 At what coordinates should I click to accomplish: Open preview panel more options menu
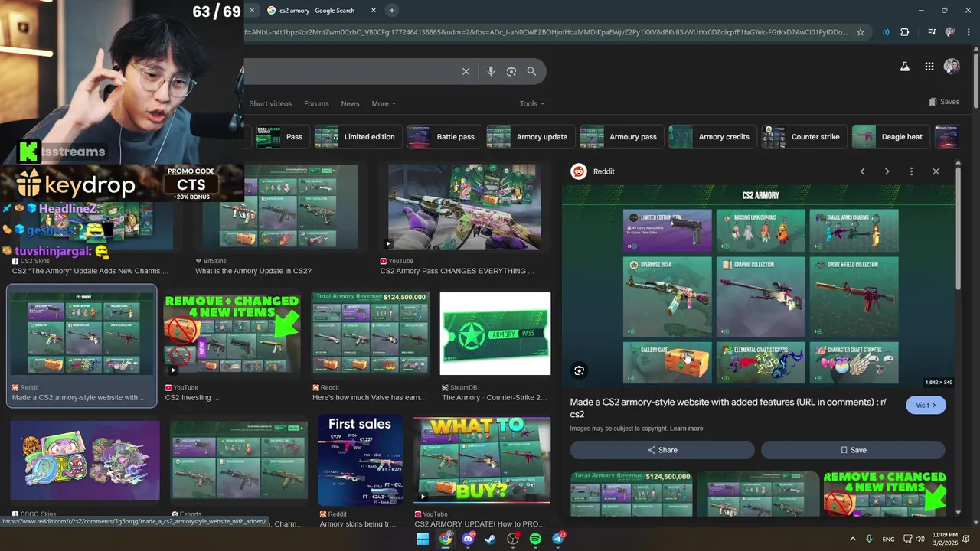pyautogui.click(x=911, y=171)
